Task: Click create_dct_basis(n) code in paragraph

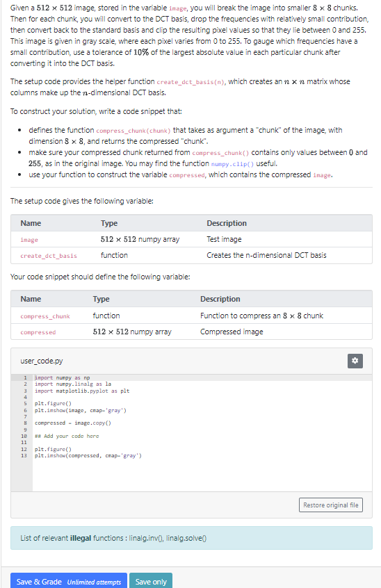Action: click(x=190, y=82)
